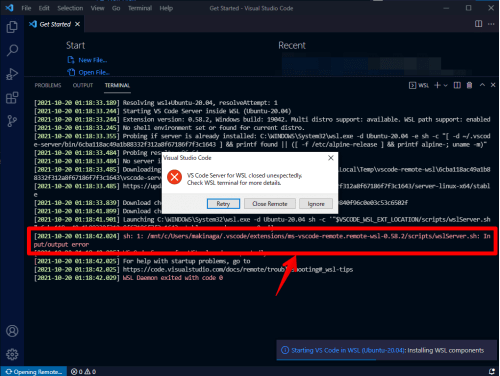Open the Terminal menu
500x376 pixels.
point(140,8)
